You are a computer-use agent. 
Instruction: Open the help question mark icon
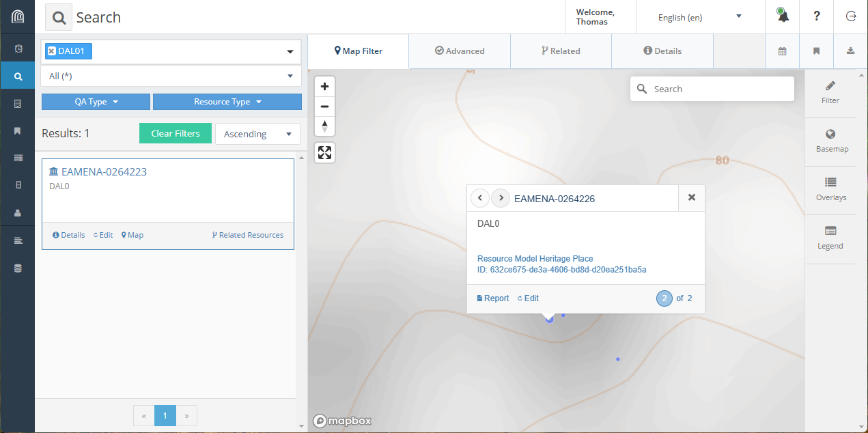(x=817, y=16)
